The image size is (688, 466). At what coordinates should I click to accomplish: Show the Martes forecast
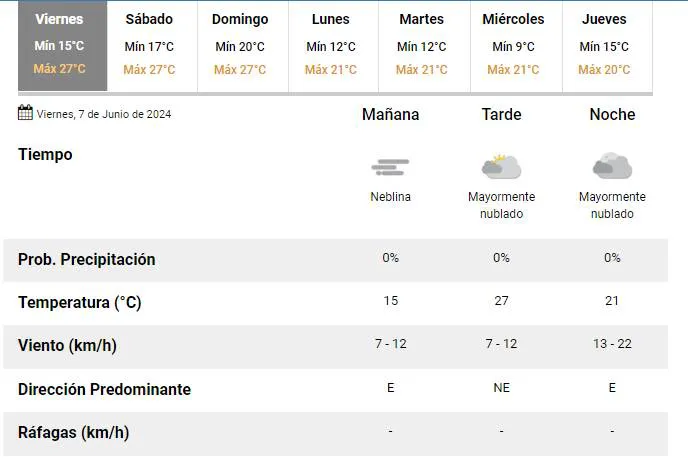421,45
